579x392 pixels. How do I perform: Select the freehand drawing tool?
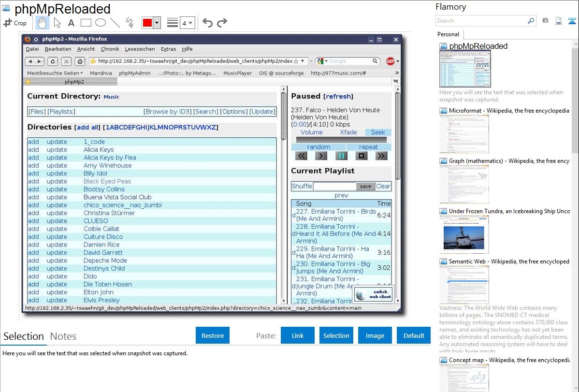tap(130, 23)
